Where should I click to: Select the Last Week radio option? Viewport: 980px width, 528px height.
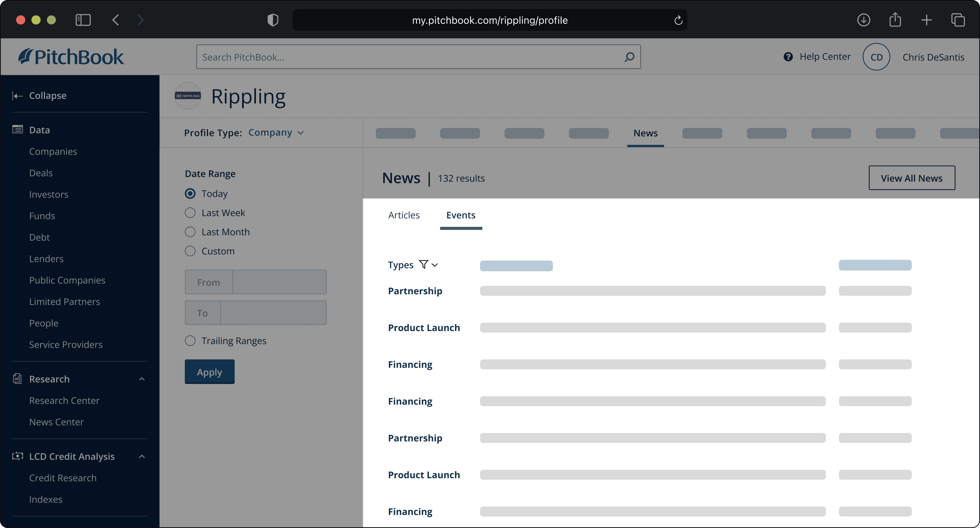pyautogui.click(x=190, y=213)
